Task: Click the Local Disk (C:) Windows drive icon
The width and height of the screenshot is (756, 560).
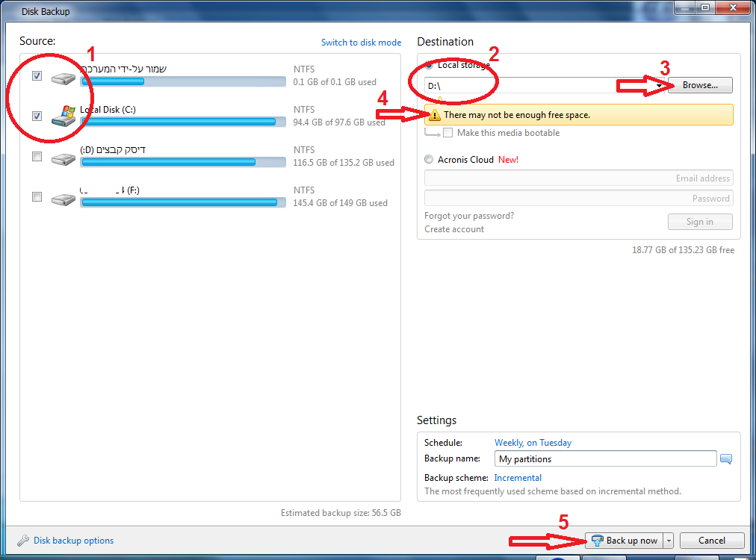Action: (63, 116)
